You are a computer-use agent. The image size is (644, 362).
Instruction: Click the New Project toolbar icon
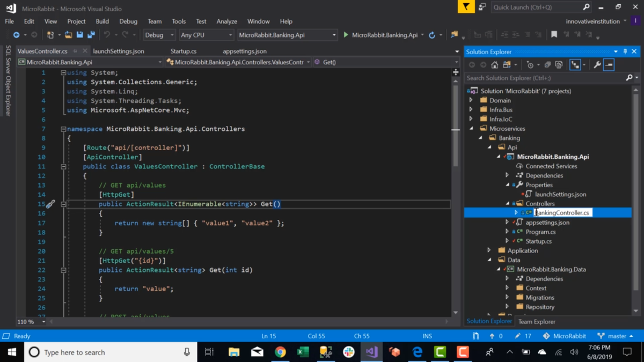tap(50, 35)
